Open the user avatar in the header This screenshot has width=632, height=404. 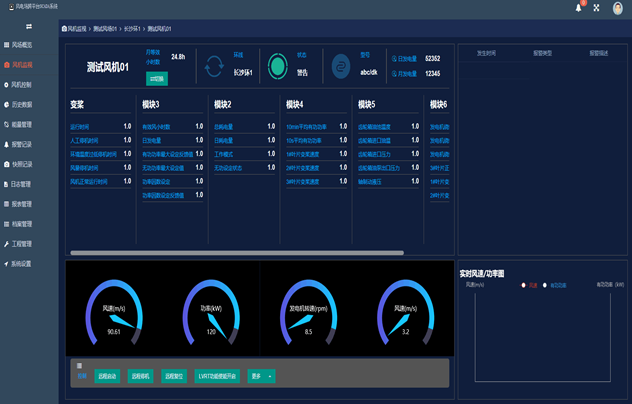pos(617,8)
